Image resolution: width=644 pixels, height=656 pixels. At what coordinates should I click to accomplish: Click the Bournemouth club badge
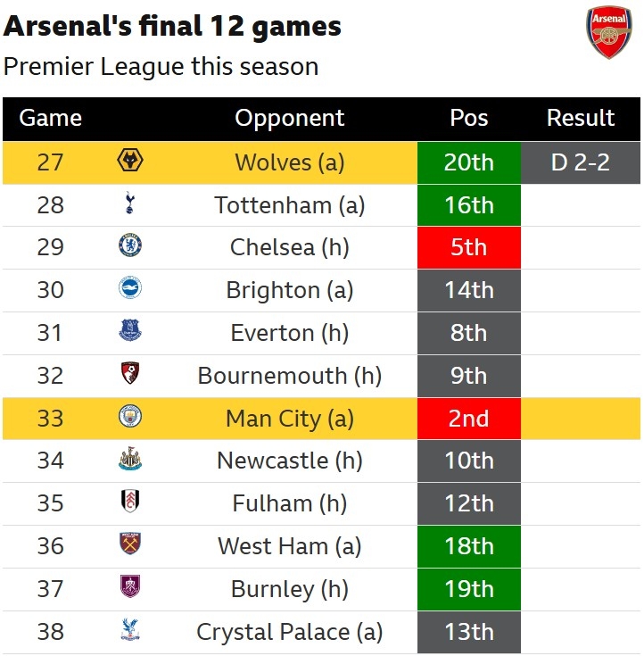click(130, 375)
